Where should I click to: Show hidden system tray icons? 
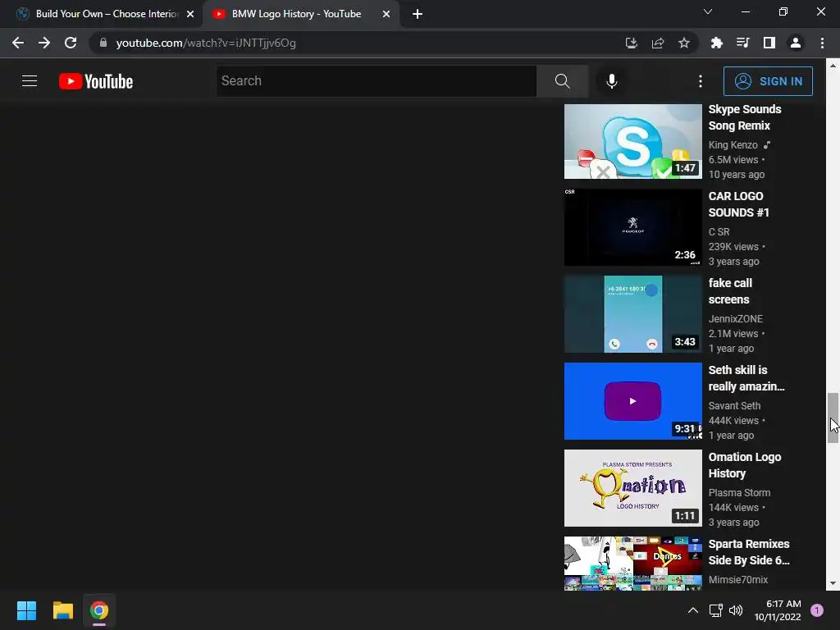[692, 610]
